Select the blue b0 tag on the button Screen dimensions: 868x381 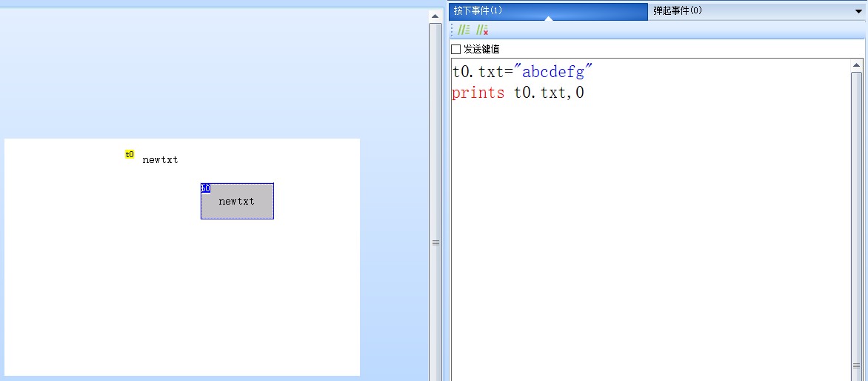(x=206, y=188)
